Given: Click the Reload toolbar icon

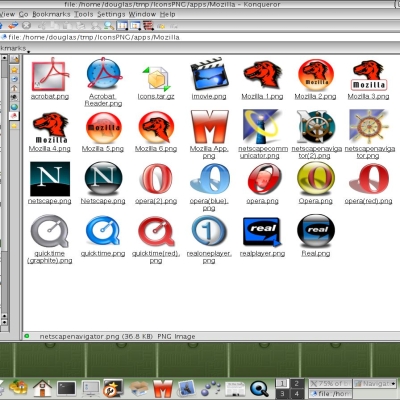Looking at the screenshot, I should [13, 25].
